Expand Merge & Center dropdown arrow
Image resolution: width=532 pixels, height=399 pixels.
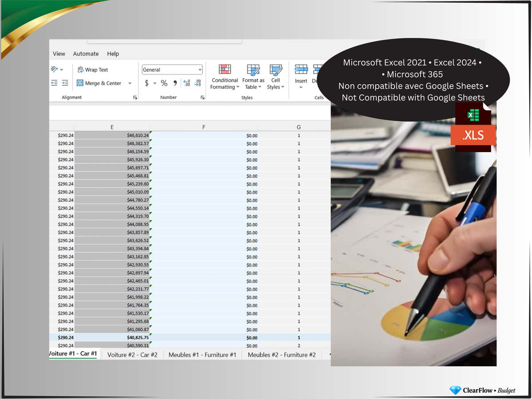[130, 83]
